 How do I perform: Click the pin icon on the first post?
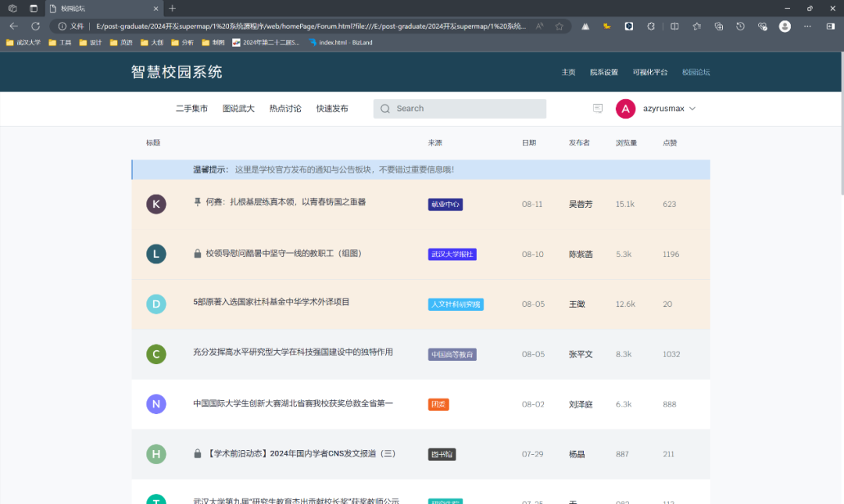198,202
